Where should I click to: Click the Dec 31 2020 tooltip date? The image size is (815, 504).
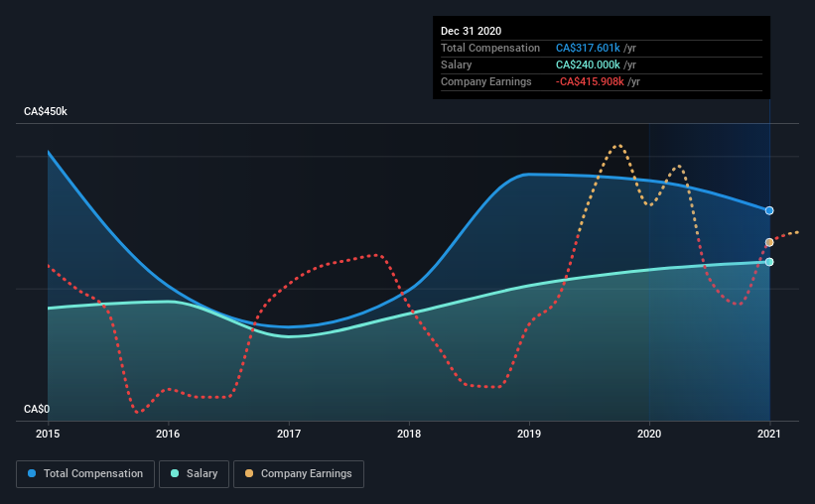coord(471,31)
